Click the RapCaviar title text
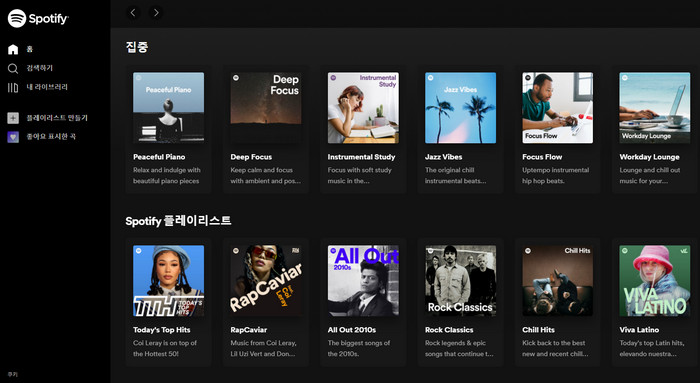 (249, 330)
